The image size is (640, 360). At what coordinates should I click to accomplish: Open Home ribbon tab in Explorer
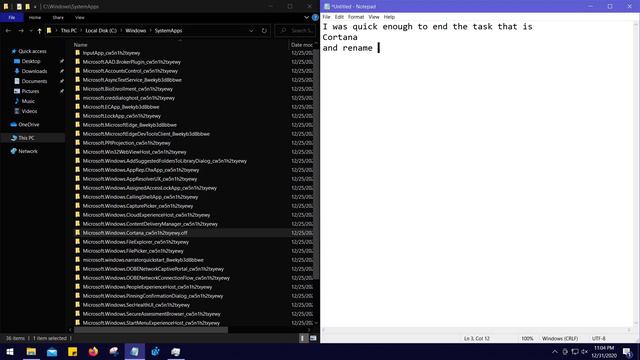[35, 18]
